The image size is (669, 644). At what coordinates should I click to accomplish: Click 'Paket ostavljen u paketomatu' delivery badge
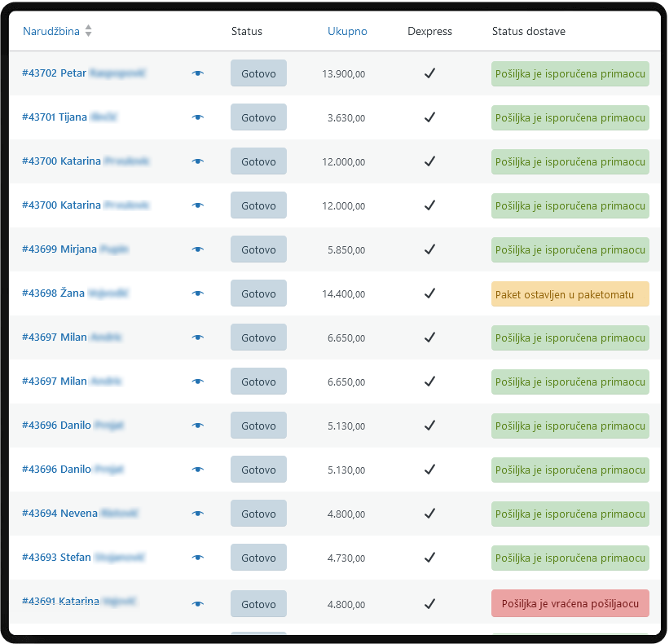click(x=570, y=294)
